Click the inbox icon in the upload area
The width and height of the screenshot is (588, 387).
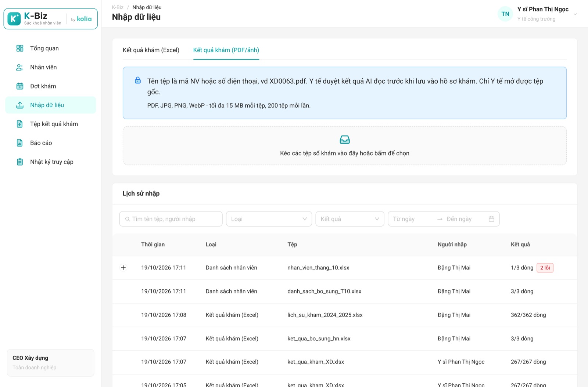click(x=345, y=140)
